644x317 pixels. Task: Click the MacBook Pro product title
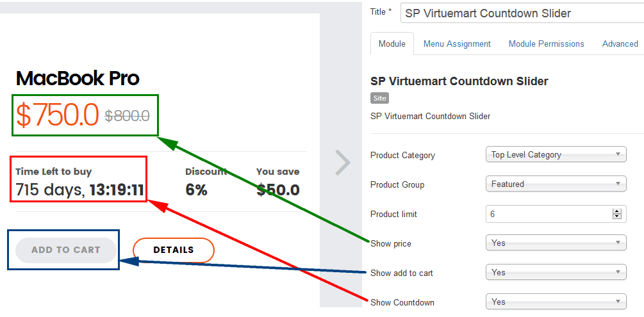[78, 79]
